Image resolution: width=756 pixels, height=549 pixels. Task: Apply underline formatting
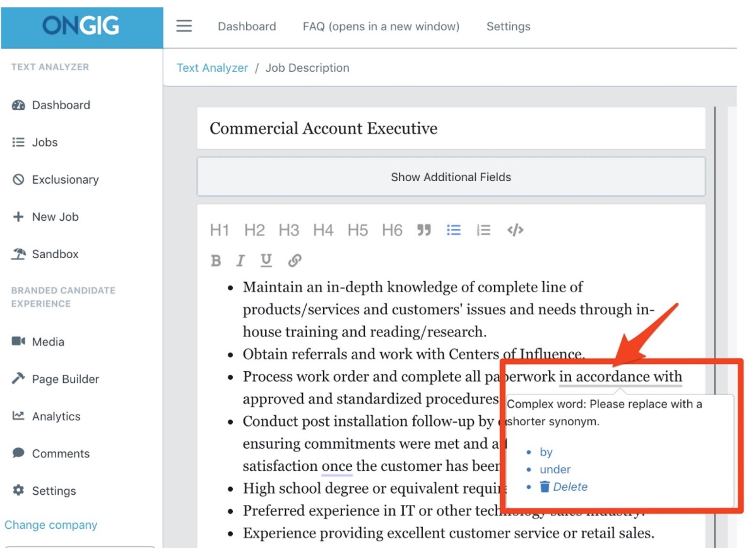point(266,260)
